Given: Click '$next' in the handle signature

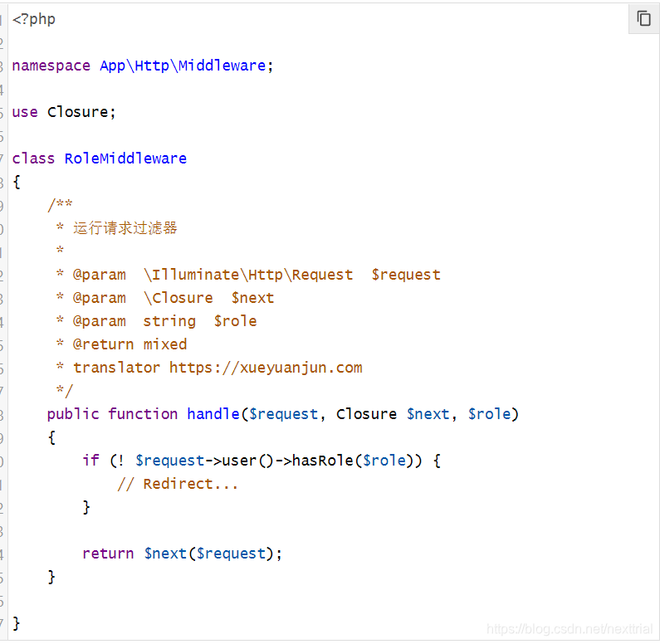Looking at the screenshot, I should [428, 414].
